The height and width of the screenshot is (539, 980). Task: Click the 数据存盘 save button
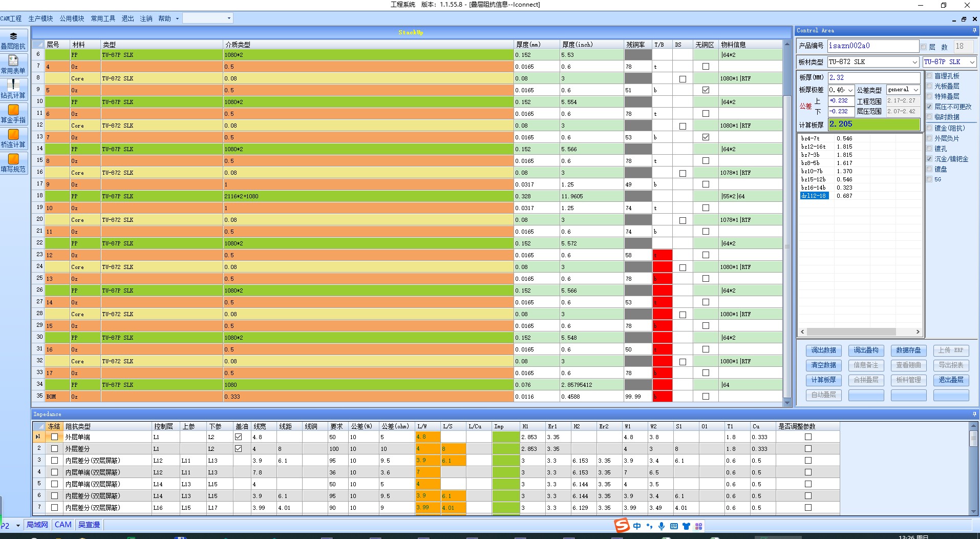point(908,350)
